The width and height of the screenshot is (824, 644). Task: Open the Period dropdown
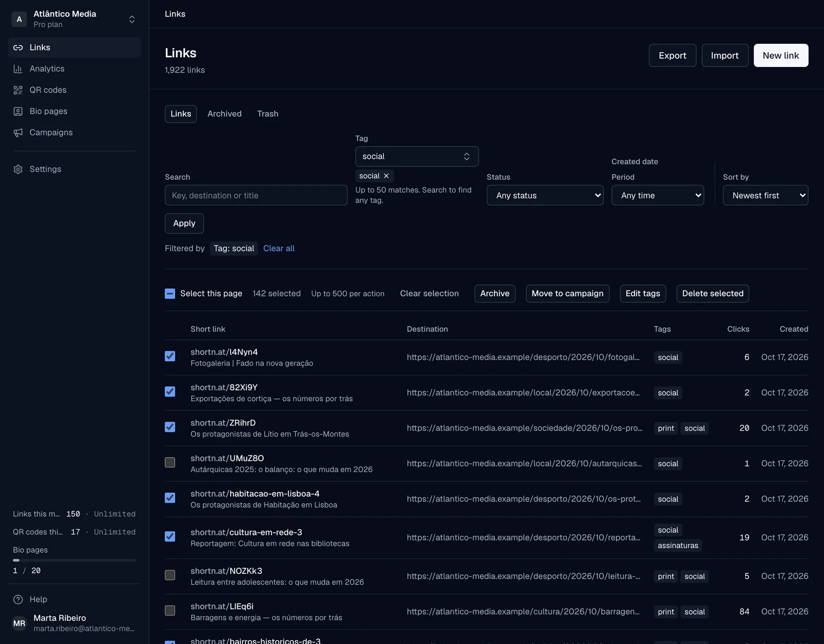pos(658,195)
